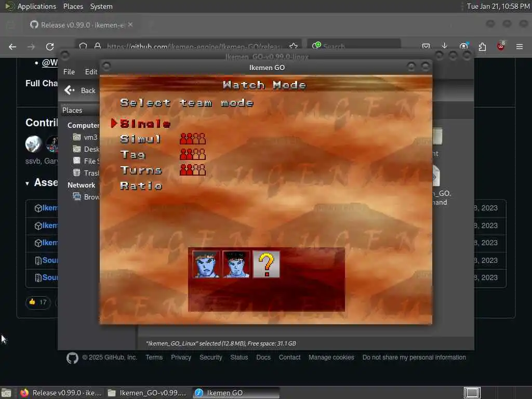This screenshot has height=399, width=532.
Task: Click the Ikemen GO taskbar item
Action: click(x=236, y=393)
